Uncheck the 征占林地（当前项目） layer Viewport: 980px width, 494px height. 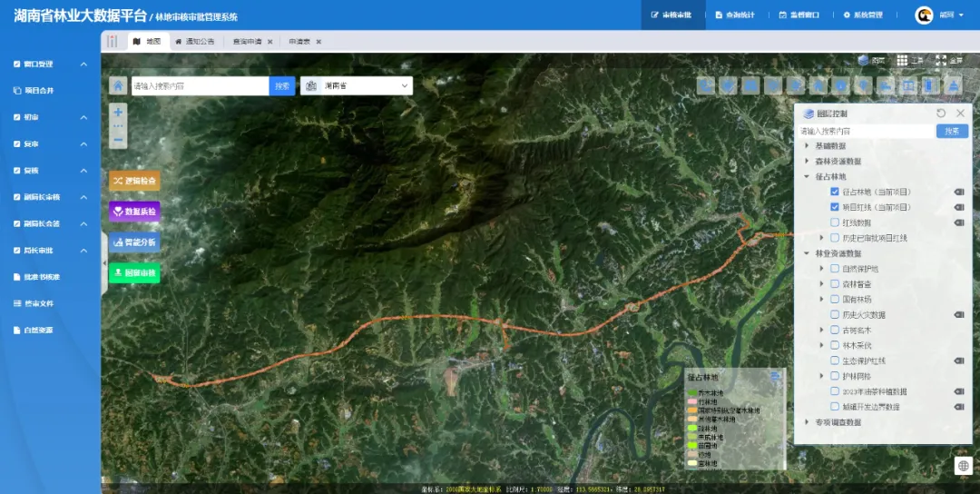pyautogui.click(x=835, y=192)
